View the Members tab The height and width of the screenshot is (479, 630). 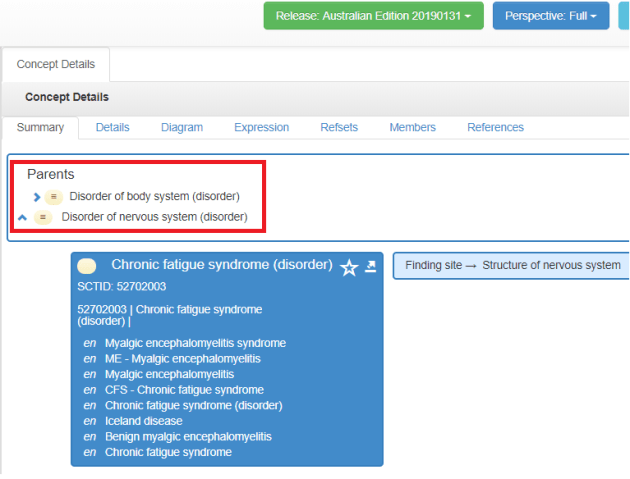412,128
